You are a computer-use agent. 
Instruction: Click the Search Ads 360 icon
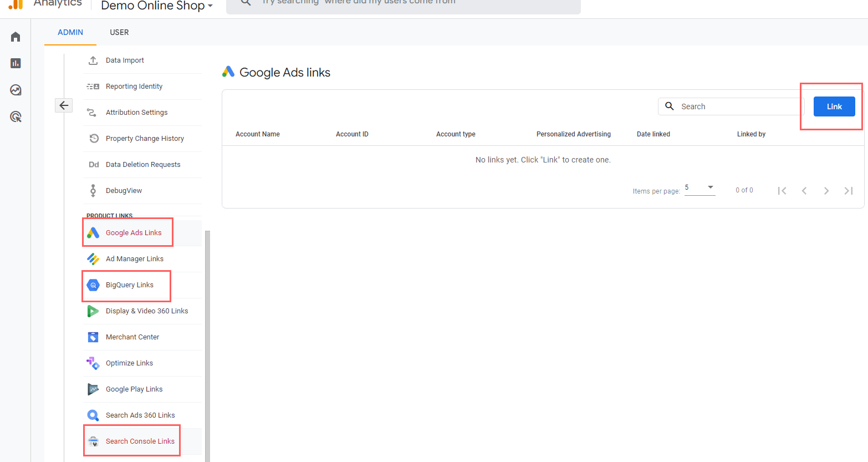(x=93, y=415)
